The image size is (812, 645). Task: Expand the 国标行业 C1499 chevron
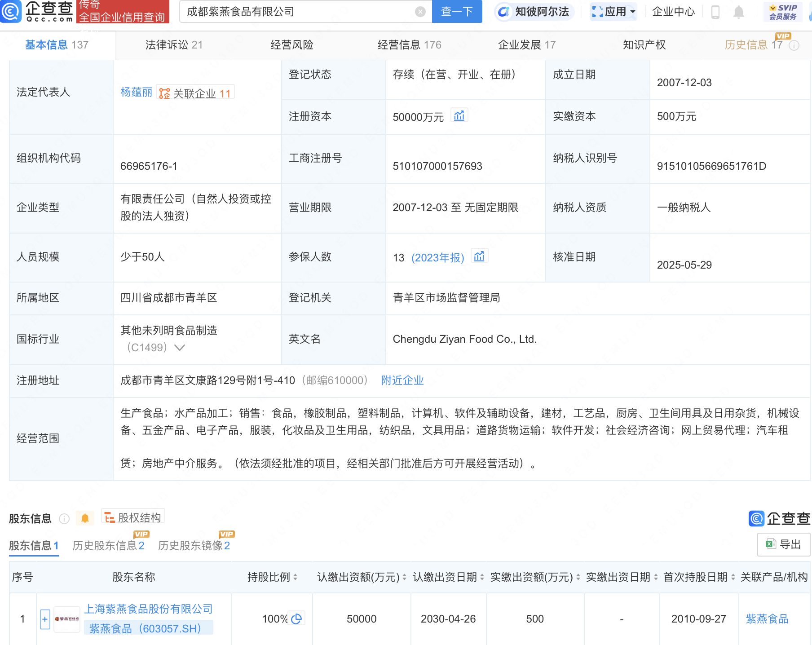click(x=180, y=348)
